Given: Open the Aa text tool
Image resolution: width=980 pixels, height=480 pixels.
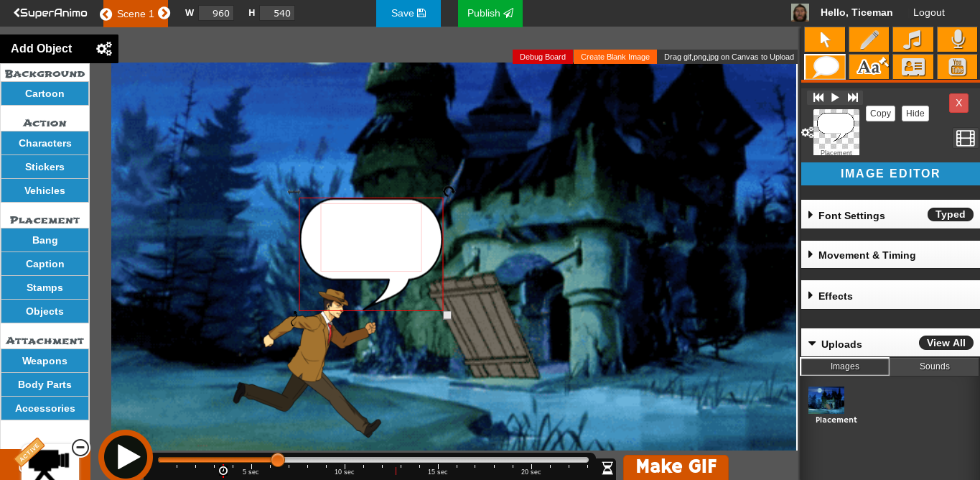Looking at the screenshot, I should 869,67.
